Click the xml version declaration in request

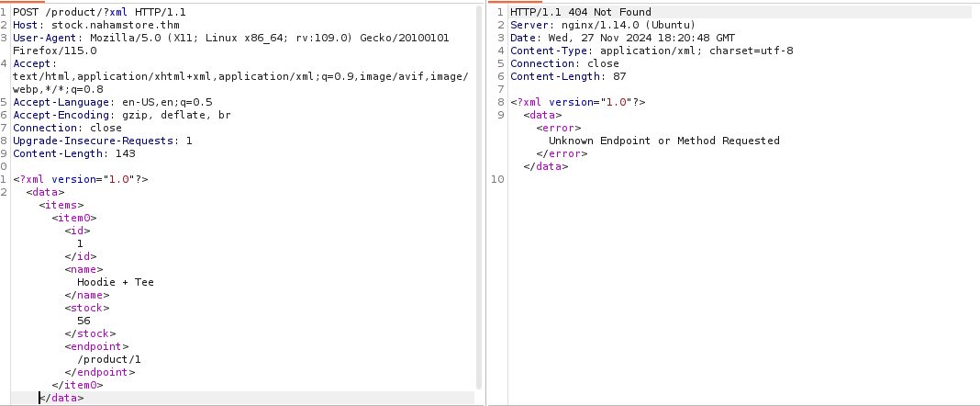[x=81, y=179]
